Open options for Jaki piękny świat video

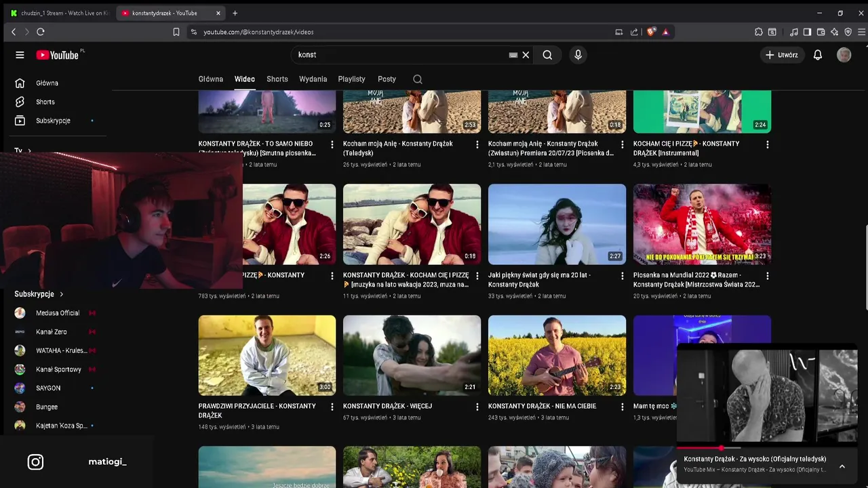[622, 276]
